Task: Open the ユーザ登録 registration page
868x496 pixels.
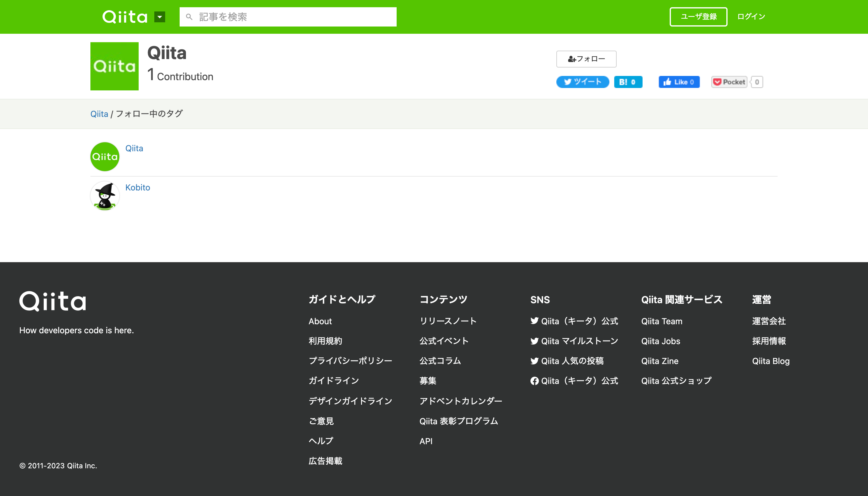Action: point(698,16)
